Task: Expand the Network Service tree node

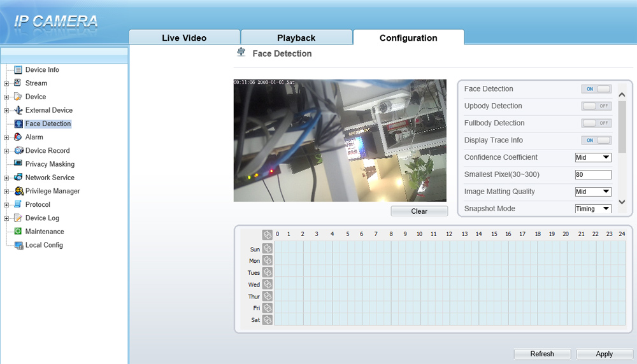Action: (6, 178)
